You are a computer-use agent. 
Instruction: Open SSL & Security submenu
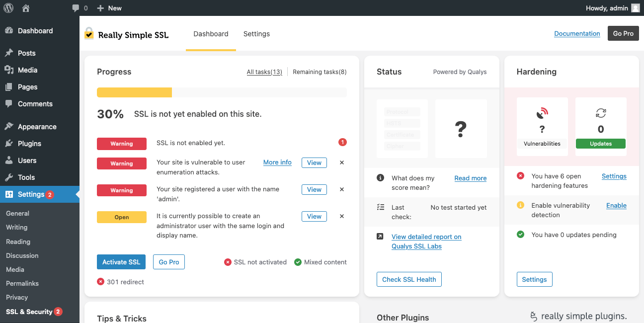[34, 312]
